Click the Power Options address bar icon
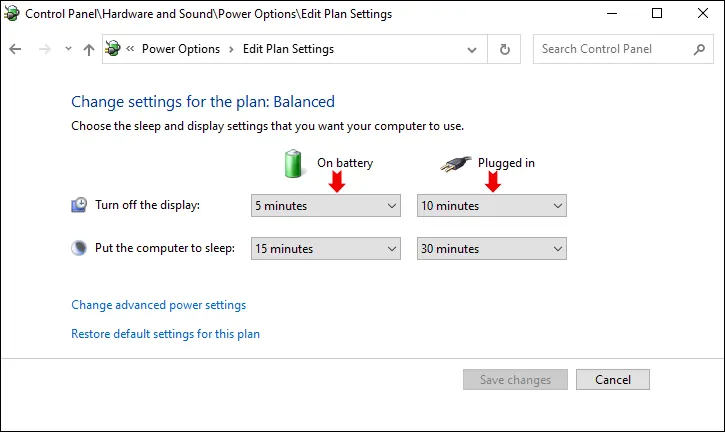This screenshot has width=725, height=432. pyautogui.click(x=113, y=49)
